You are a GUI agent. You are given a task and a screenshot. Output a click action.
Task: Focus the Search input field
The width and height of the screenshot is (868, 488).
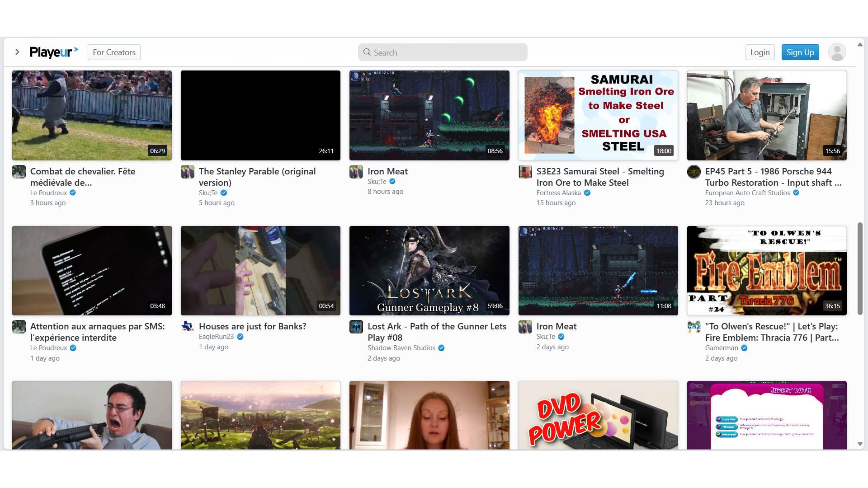click(x=448, y=52)
